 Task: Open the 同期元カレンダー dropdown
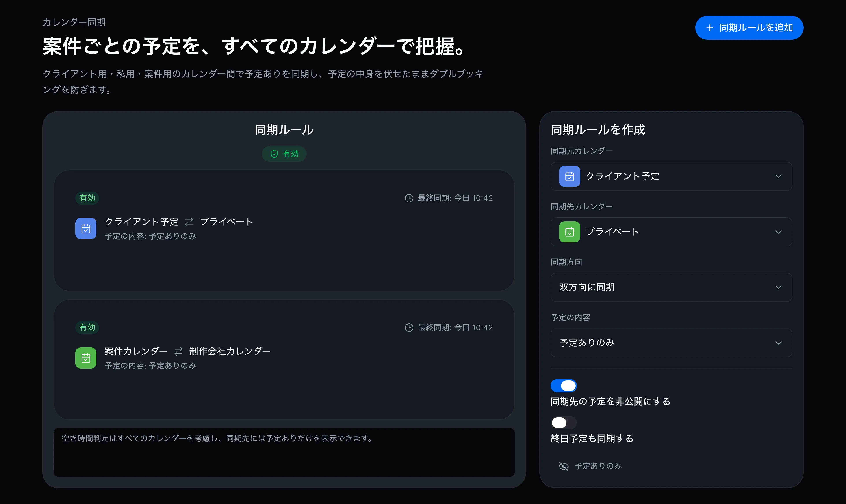[671, 176]
